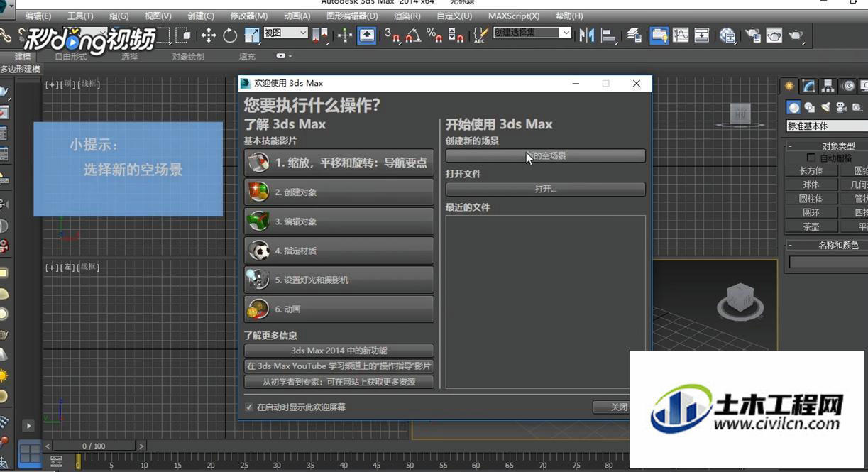Play tutorial 6. 动画
The width and height of the screenshot is (868, 472).
(339, 309)
